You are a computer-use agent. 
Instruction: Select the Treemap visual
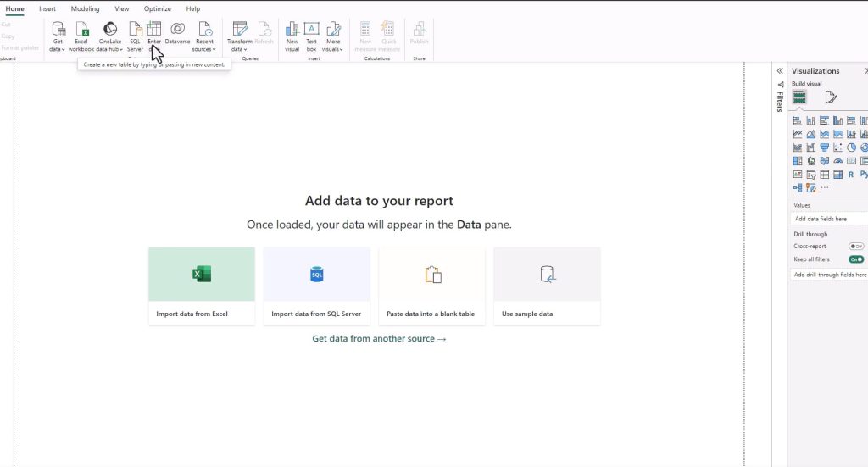(797, 161)
